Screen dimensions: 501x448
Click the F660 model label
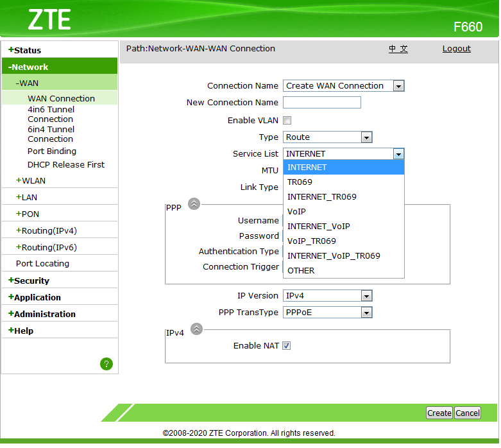[x=468, y=27]
